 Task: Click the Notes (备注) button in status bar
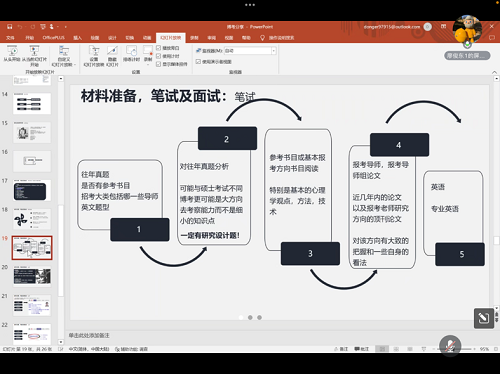click(x=341, y=349)
